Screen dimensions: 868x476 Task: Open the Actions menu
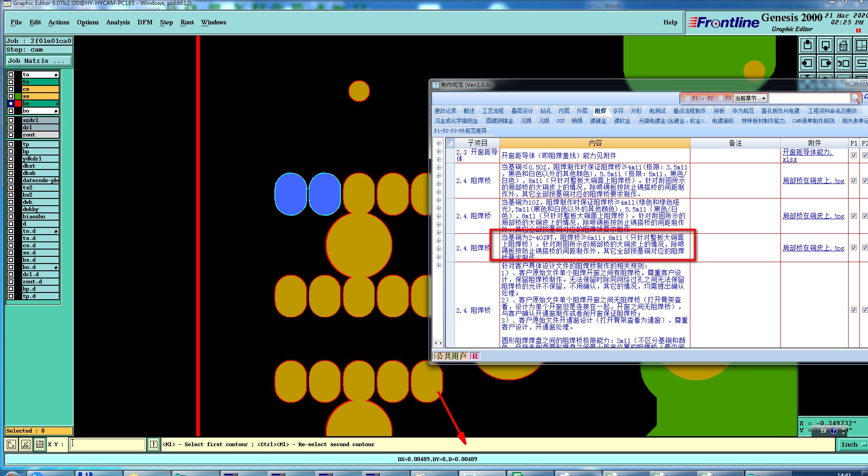coord(59,22)
